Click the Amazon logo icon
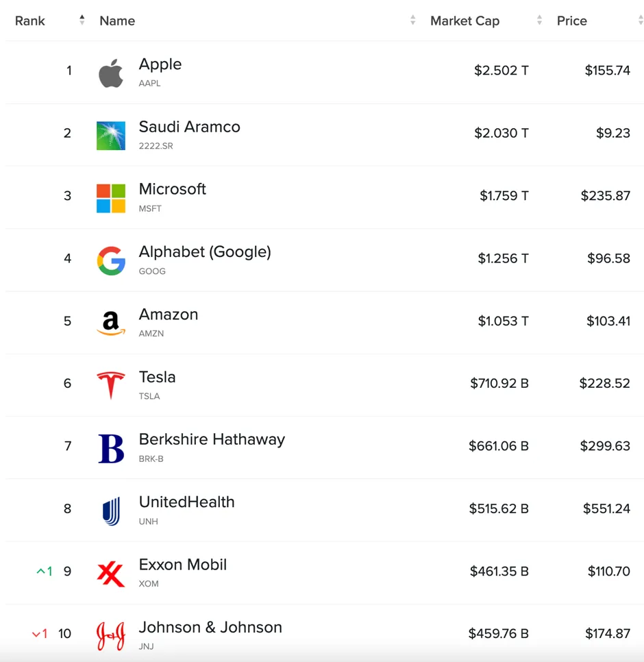The width and height of the screenshot is (644, 662). point(110,323)
